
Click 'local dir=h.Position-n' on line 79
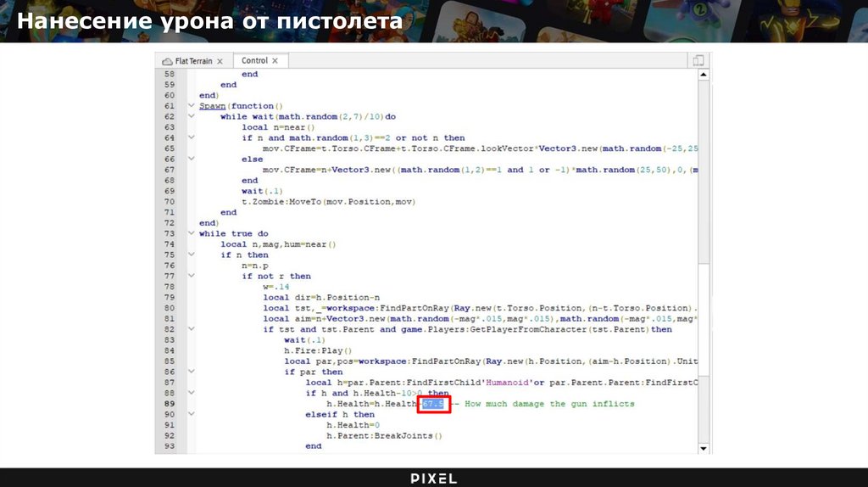[321, 298]
